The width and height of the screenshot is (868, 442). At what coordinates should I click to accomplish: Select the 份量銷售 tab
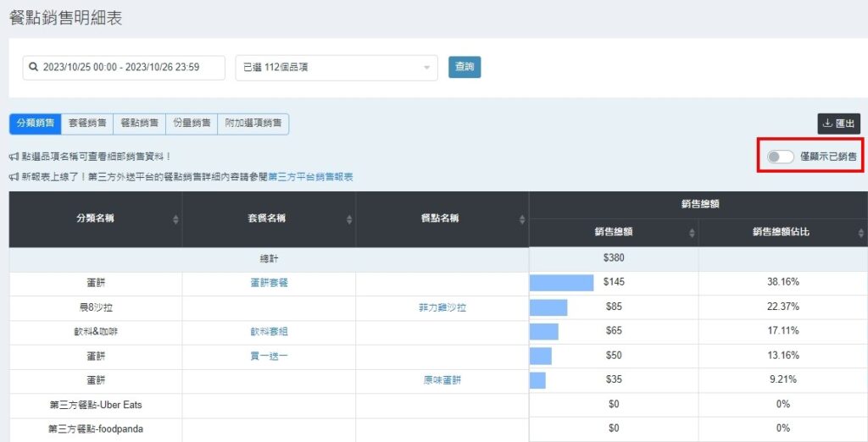click(191, 124)
